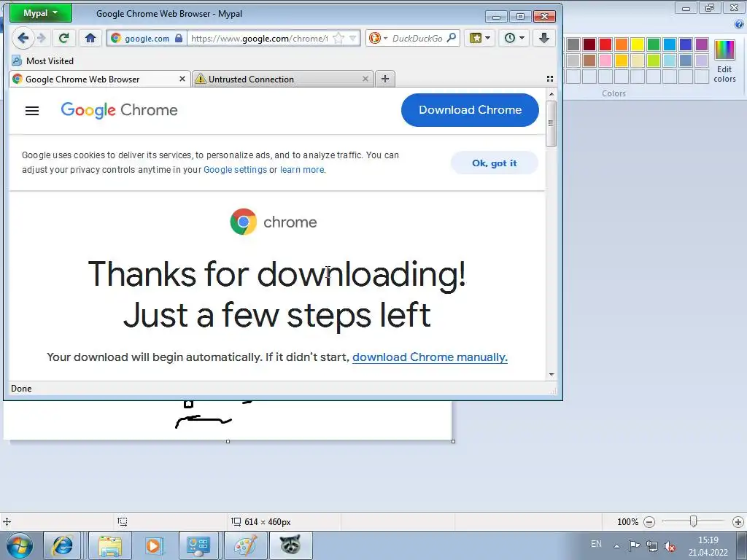Image resolution: width=747 pixels, height=560 pixels.
Task: Open the history clock dropdown
Action: coord(514,38)
